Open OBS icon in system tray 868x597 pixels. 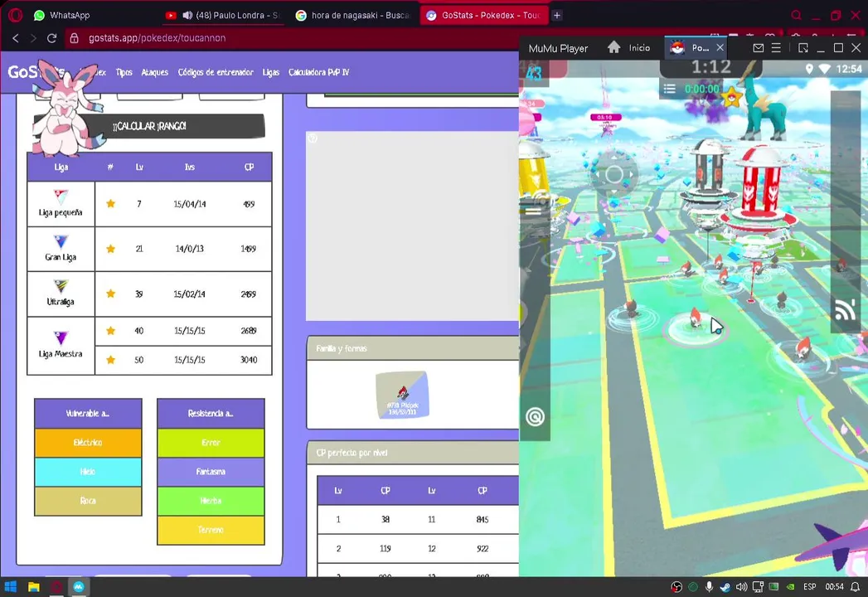(676, 587)
